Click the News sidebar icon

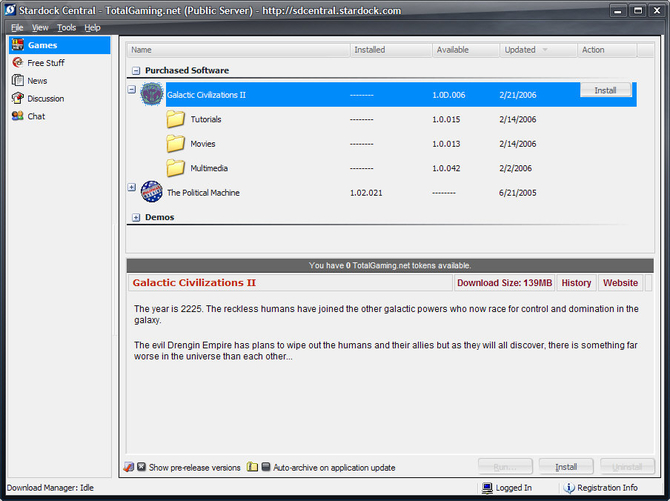(x=18, y=80)
